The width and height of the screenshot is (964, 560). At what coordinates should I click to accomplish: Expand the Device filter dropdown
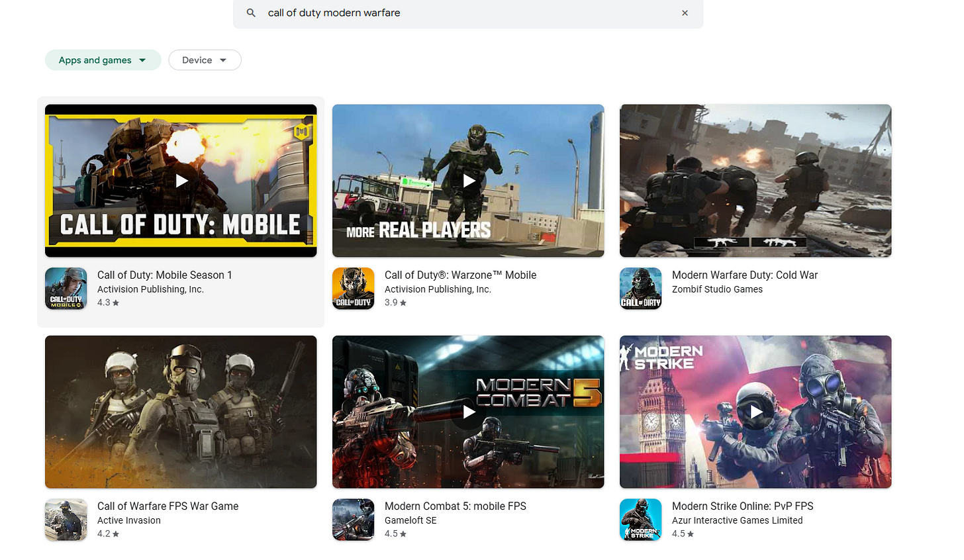coord(205,60)
